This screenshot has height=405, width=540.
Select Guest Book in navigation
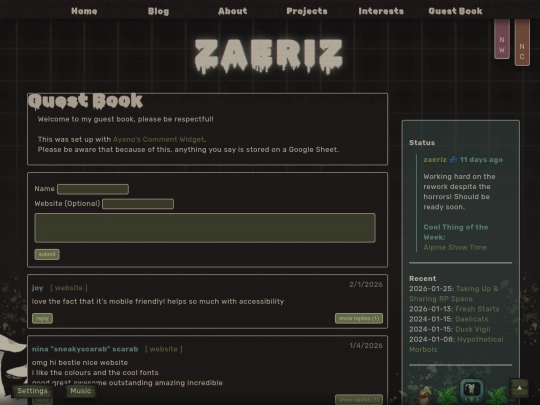point(455,11)
